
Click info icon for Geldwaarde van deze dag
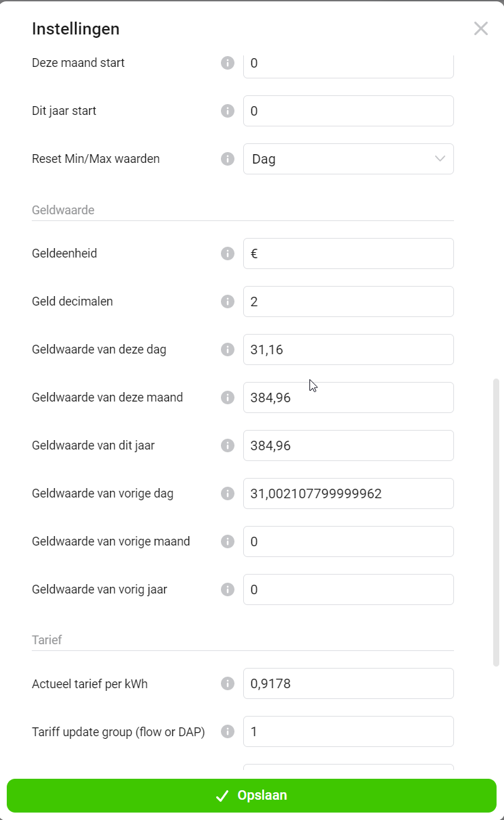228,349
